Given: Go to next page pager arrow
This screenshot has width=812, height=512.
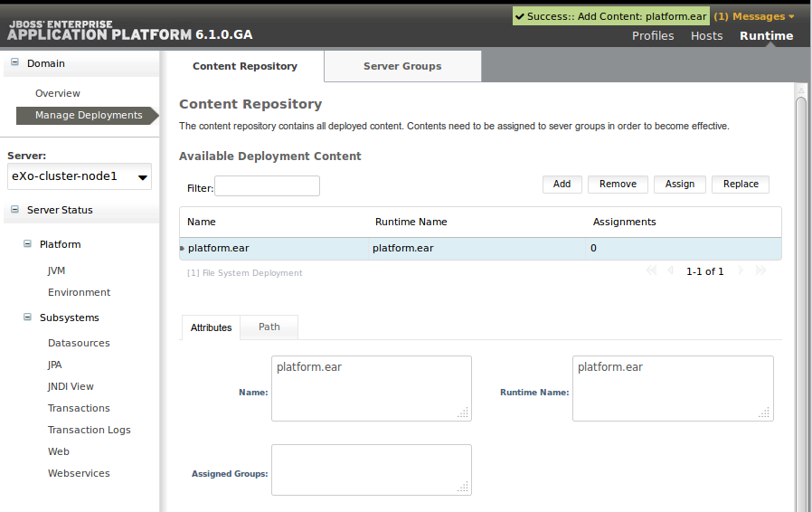Looking at the screenshot, I should coord(741,270).
